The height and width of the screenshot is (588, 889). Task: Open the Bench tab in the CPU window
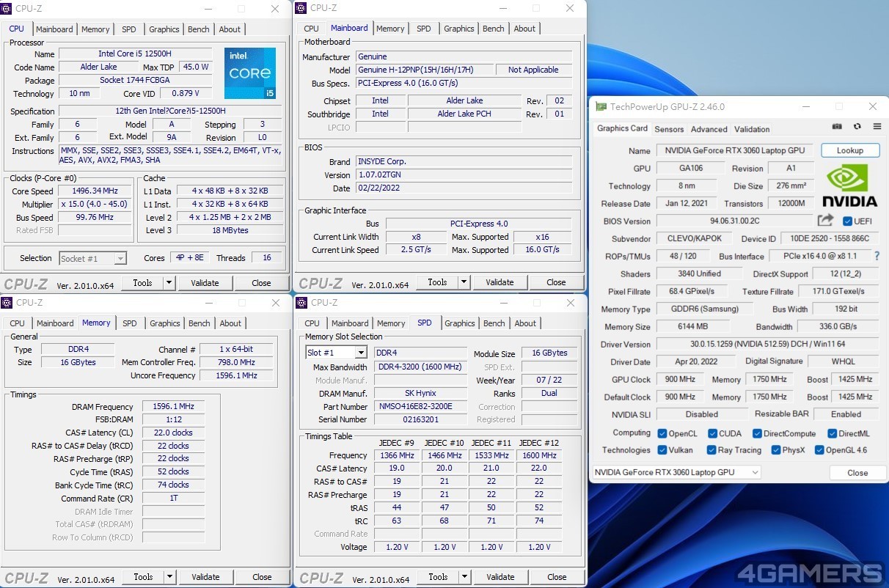point(199,29)
